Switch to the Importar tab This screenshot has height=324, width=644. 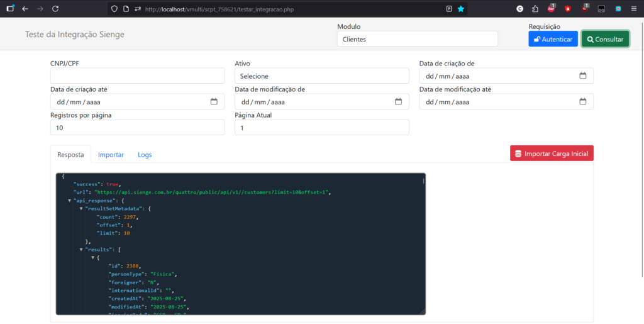111,155
